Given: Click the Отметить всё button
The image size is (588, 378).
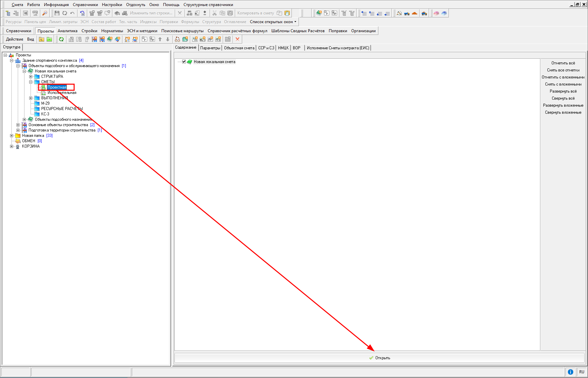Looking at the screenshot, I should [x=563, y=63].
